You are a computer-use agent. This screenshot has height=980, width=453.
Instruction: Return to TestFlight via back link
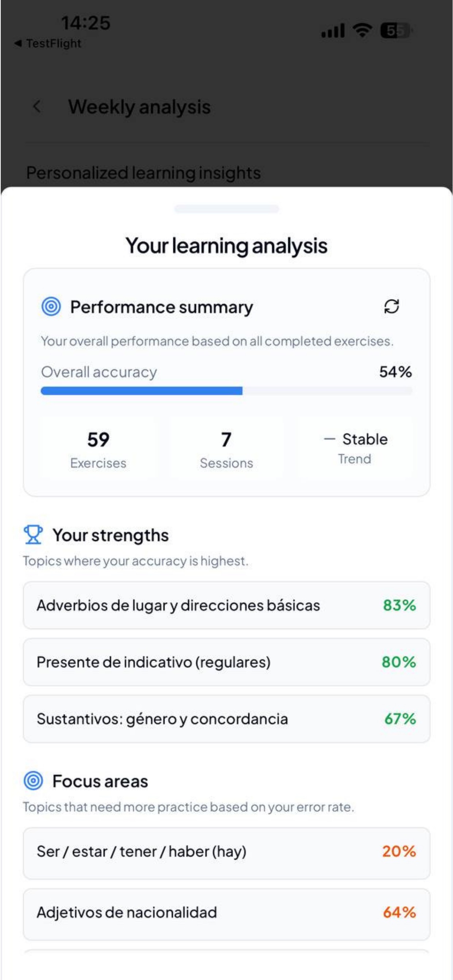point(47,43)
